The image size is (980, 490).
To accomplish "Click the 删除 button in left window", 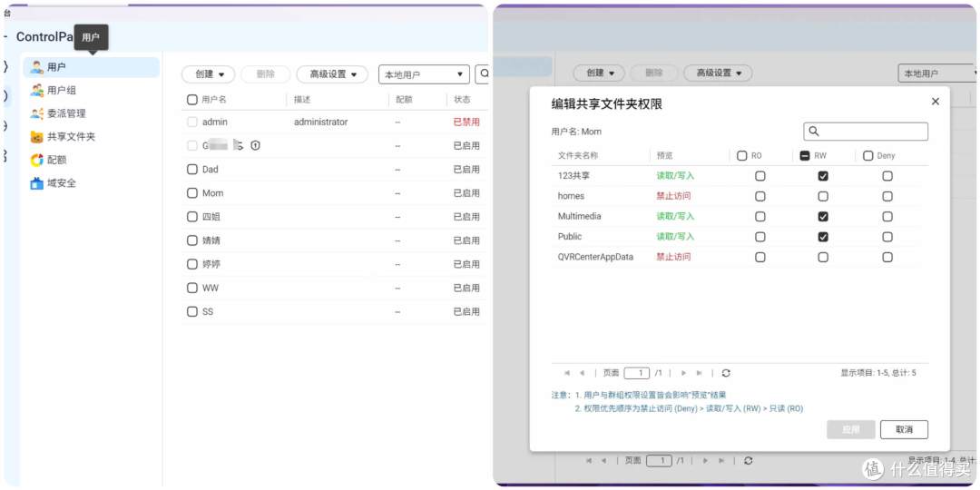I will (266, 73).
